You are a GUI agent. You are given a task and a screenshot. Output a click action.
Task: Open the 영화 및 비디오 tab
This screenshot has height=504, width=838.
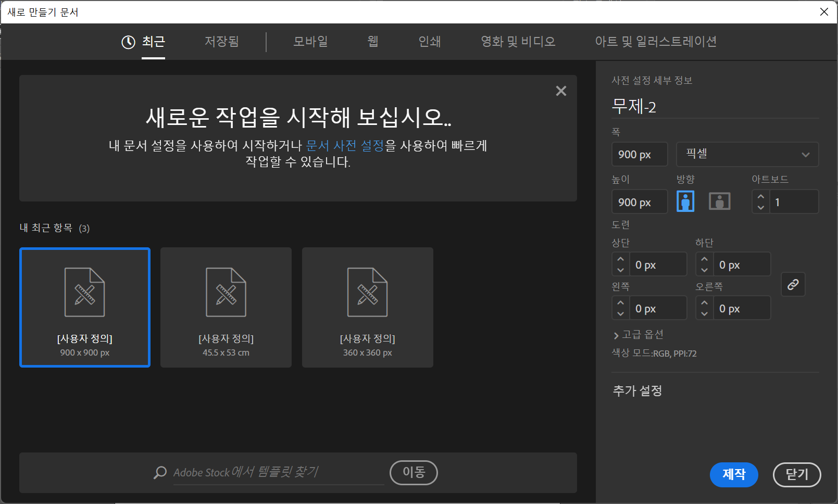(x=518, y=42)
